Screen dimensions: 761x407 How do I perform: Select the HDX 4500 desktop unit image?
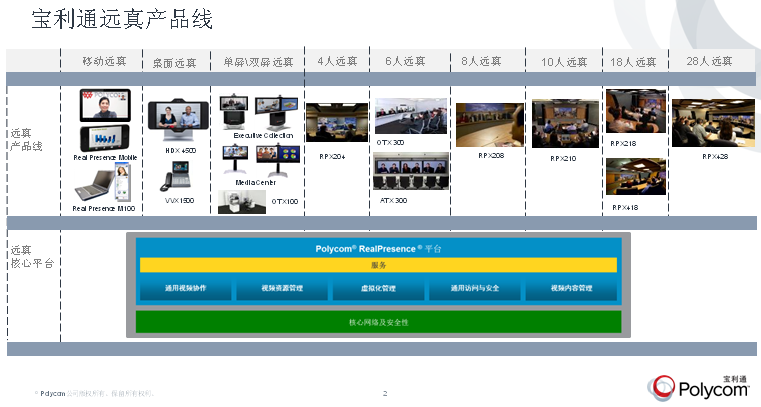pos(179,121)
